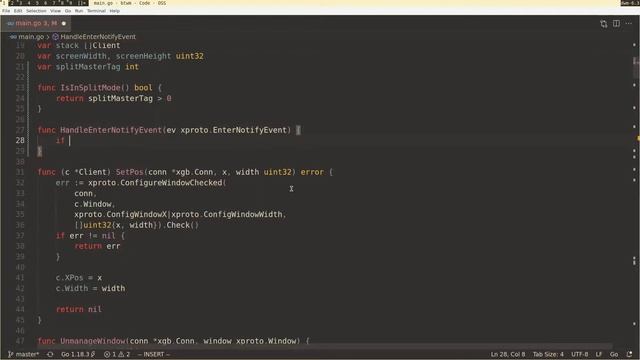640x360 pixels.
Task: Open the File menu
Action: (6, 11)
